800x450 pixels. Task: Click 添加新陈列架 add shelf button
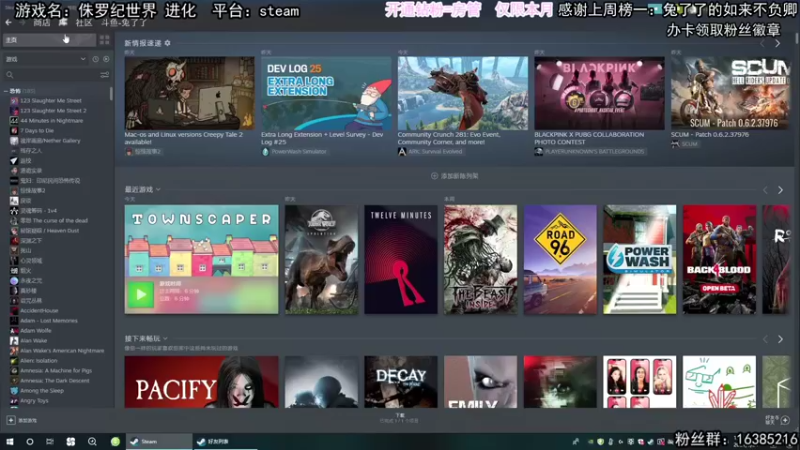tap(455, 176)
